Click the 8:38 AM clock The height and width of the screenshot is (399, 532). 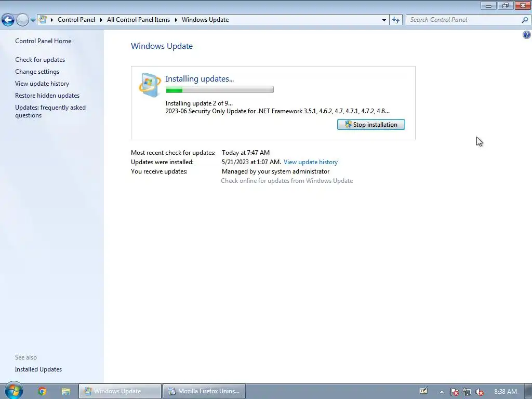pyautogui.click(x=506, y=392)
